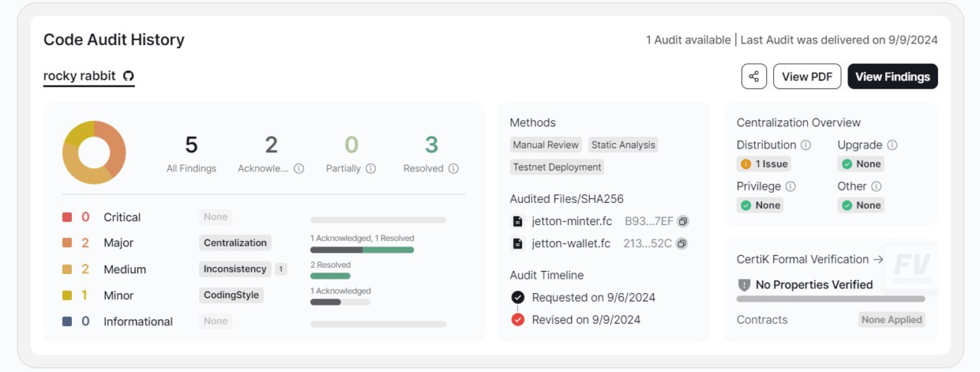Click the 1 Issue distribution badge

coord(765,164)
